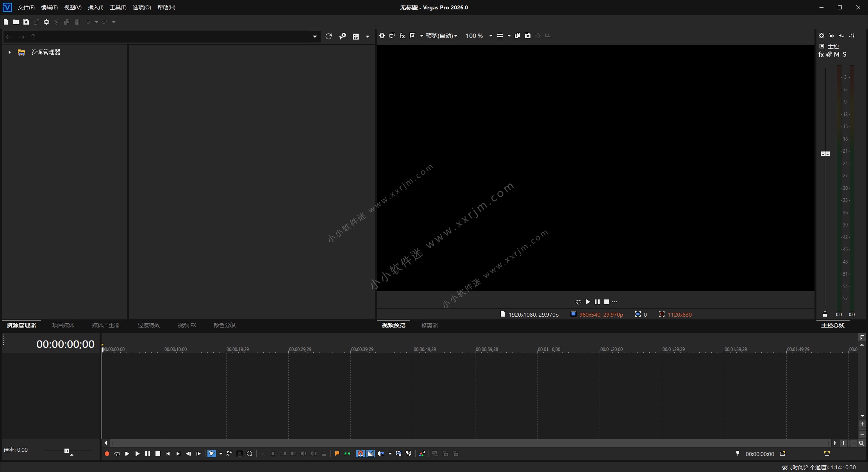This screenshot has height=472, width=868.
Task: Click the undo arrow icon
Action: point(87,22)
